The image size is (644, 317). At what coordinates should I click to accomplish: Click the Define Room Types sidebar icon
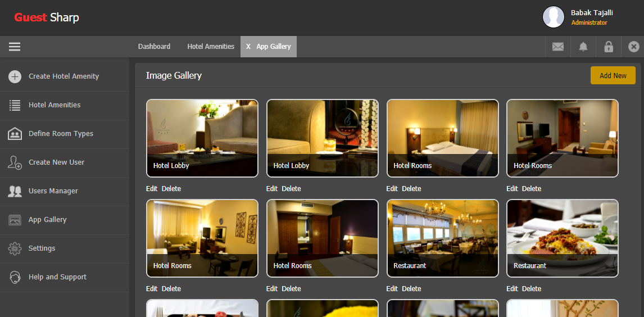(15, 134)
